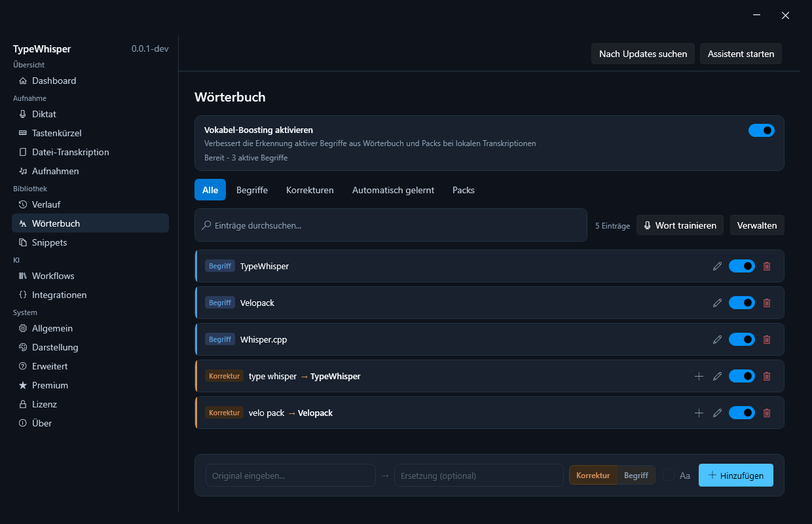Select Korrektur type for new entry
The width and height of the screenshot is (812, 524).
[593, 476]
